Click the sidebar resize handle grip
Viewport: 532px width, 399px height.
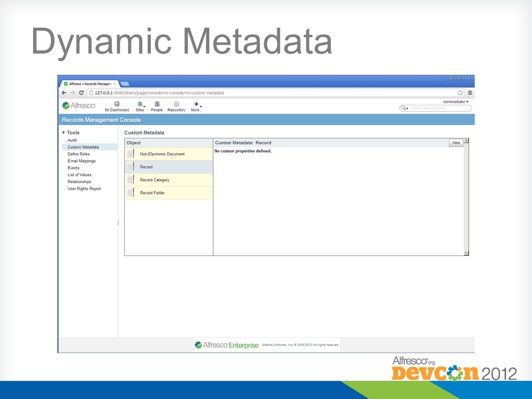pyautogui.click(x=118, y=223)
